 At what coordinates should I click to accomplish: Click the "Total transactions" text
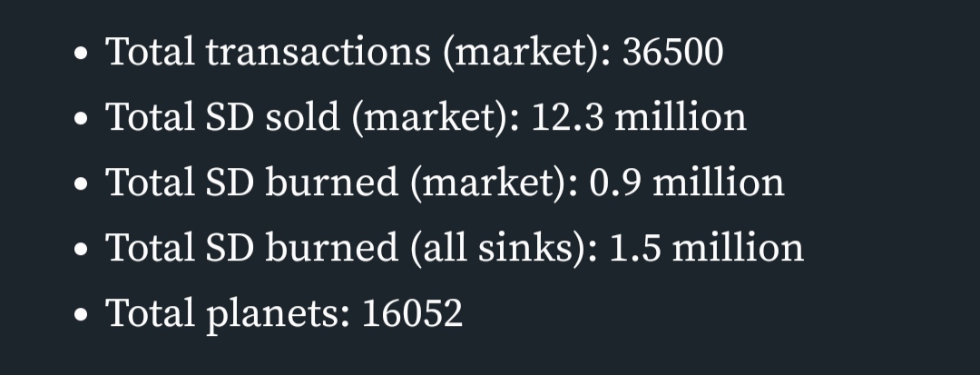(268, 52)
